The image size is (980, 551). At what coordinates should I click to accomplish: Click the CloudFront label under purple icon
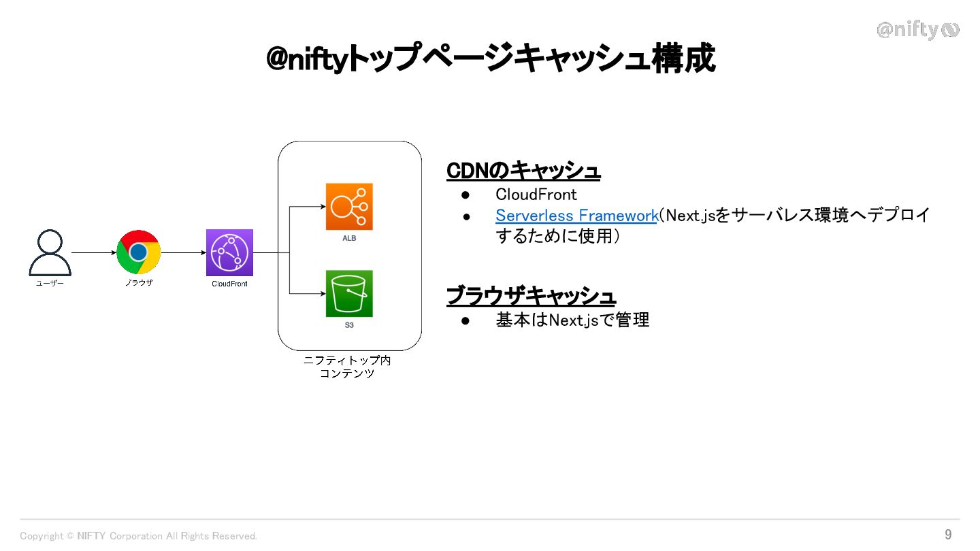click(x=230, y=284)
